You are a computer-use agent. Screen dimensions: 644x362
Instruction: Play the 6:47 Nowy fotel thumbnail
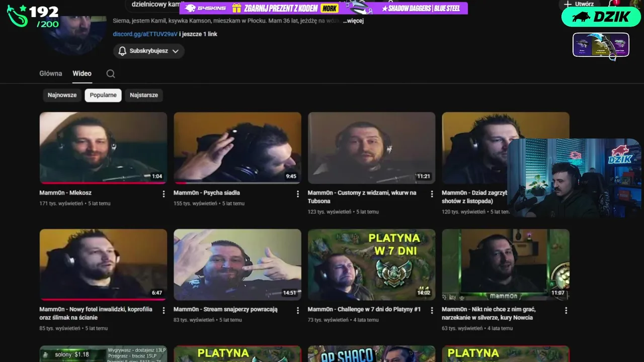tap(103, 264)
